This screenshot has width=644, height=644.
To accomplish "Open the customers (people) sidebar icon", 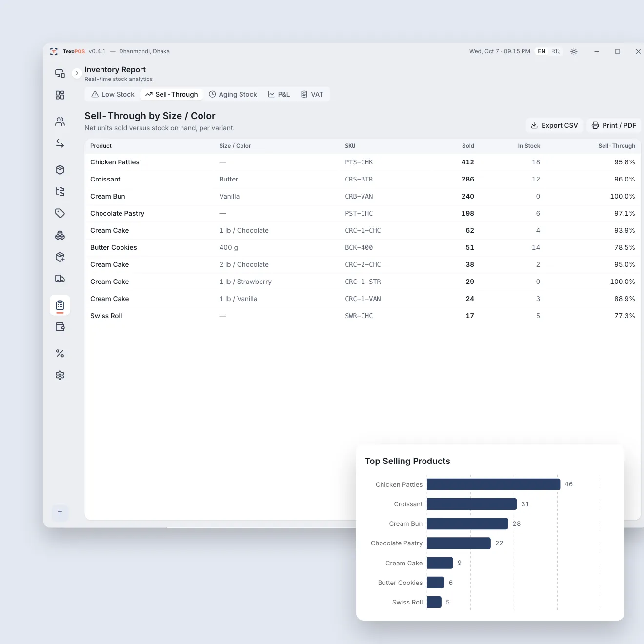I will click(x=60, y=121).
